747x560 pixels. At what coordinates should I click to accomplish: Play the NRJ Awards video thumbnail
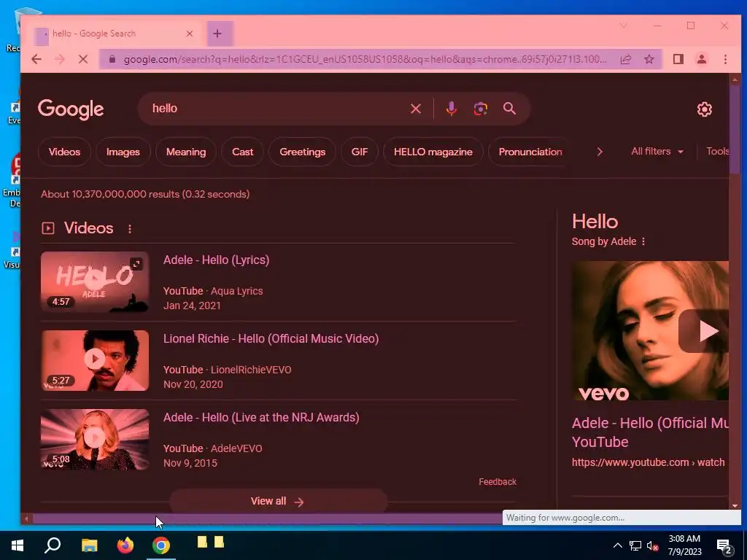(95, 439)
